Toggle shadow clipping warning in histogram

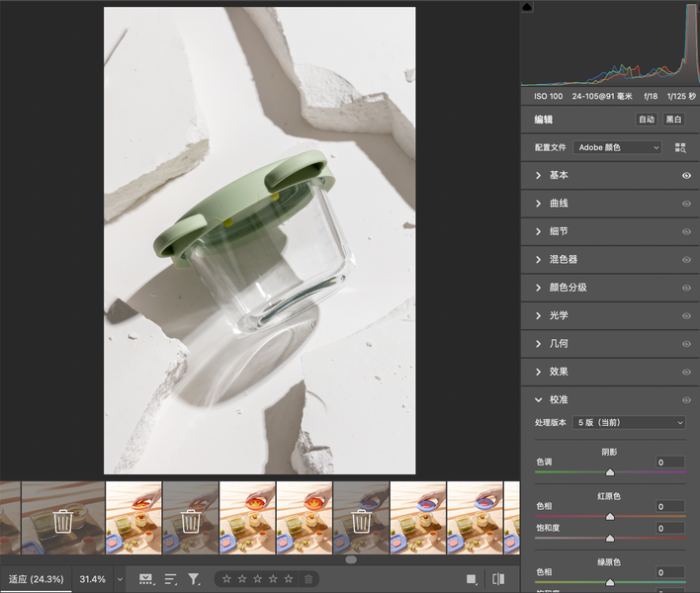527,7
